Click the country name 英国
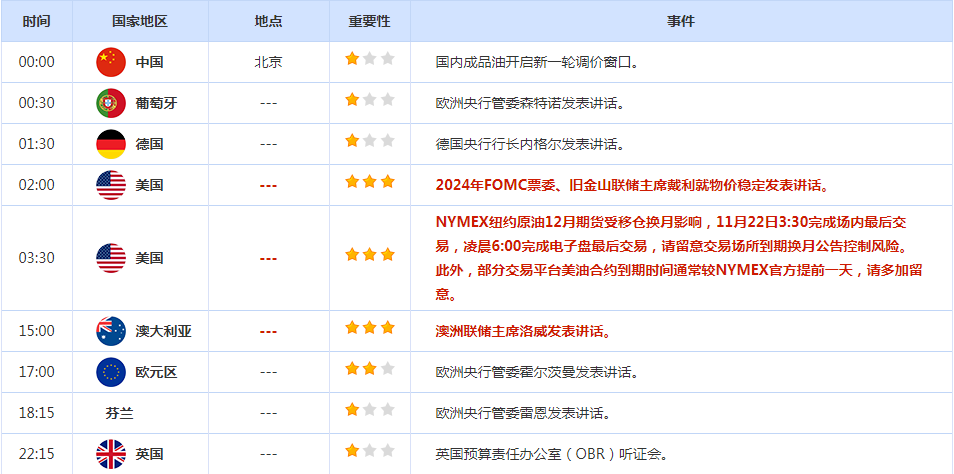The height and width of the screenshot is (474, 954). [x=149, y=454]
